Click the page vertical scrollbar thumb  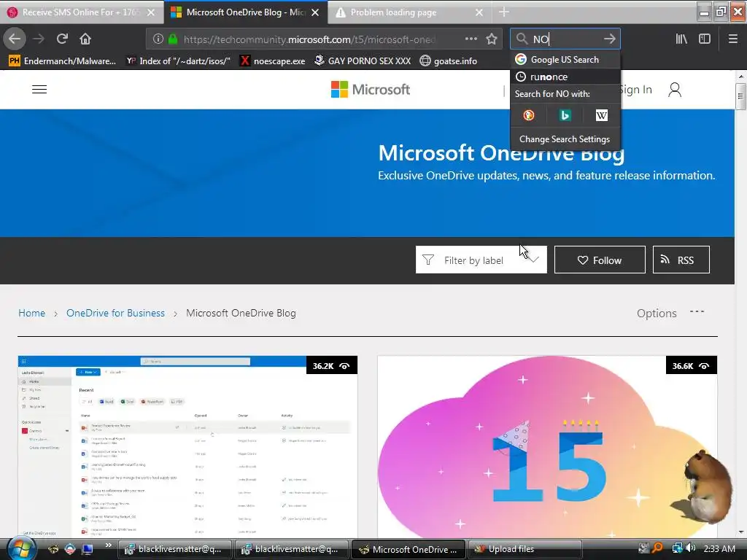740,96
